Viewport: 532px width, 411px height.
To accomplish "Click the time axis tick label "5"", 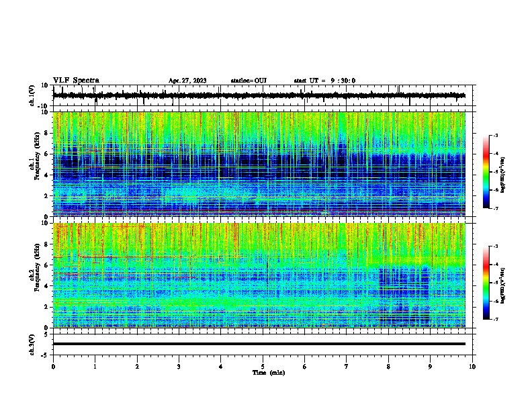I will pyautogui.click(x=263, y=367).
